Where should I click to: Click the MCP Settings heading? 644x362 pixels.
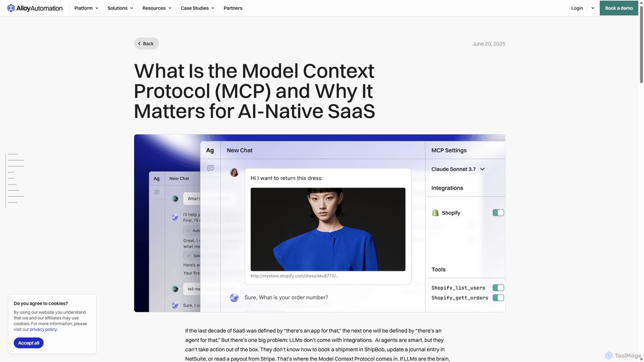449,150
